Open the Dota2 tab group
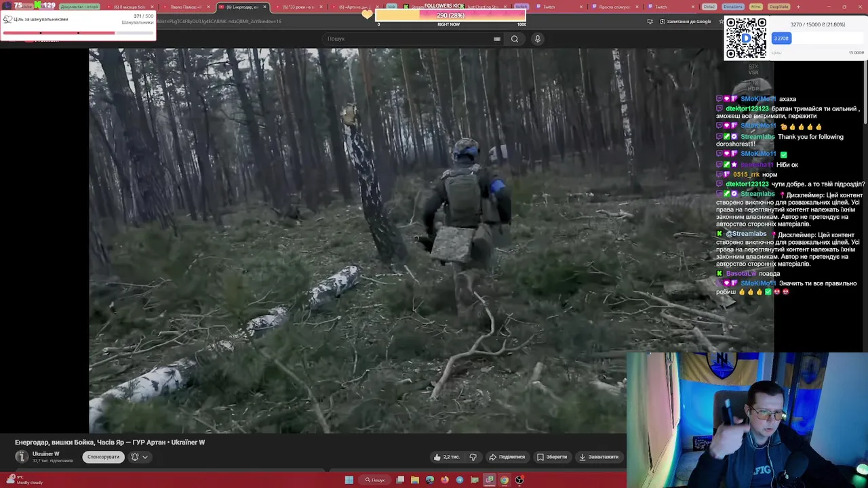The image size is (868, 488). [x=709, y=7]
